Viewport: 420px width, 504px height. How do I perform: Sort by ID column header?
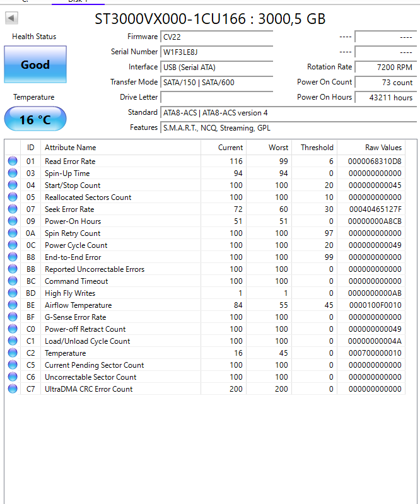(30, 148)
